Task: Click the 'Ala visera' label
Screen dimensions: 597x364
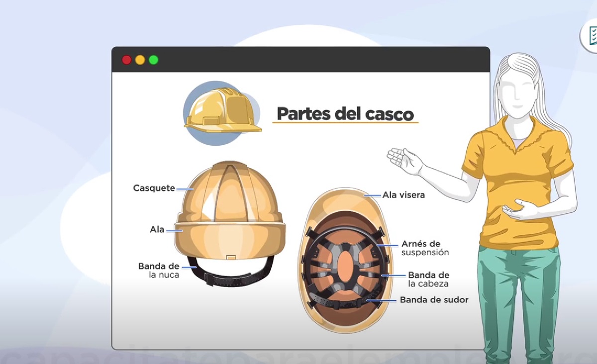Action: [x=403, y=195]
